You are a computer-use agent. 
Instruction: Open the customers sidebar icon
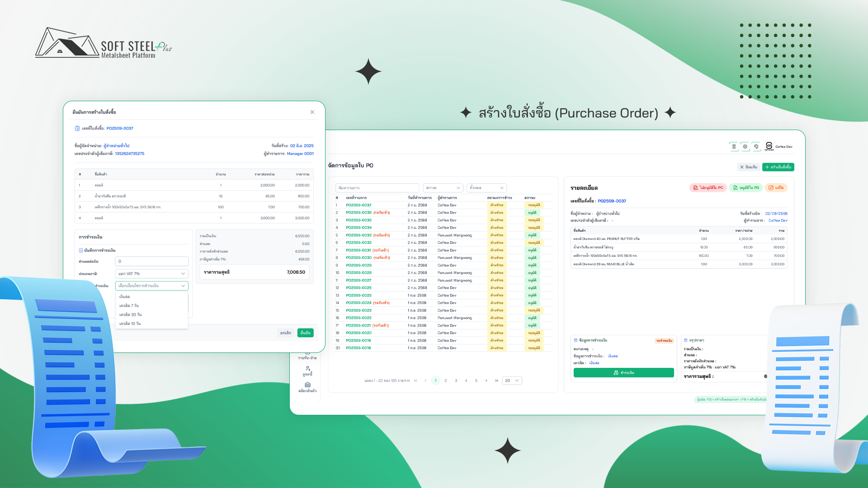point(308,369)
